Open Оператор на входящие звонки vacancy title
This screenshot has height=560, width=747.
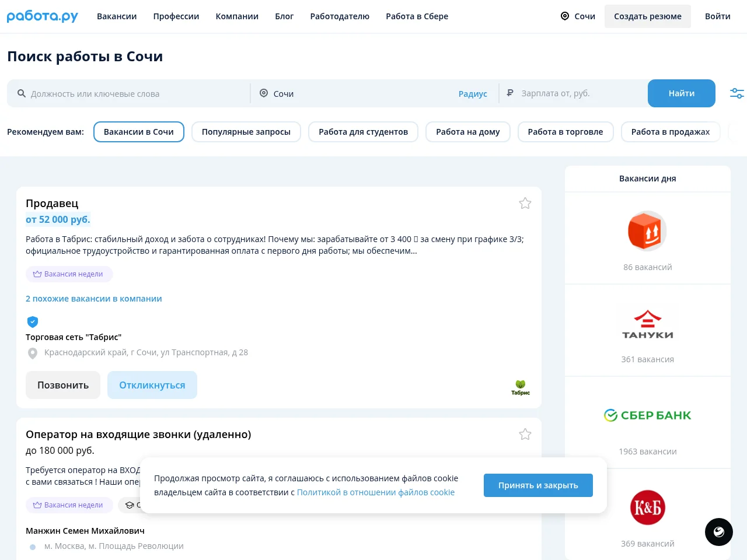[x=138, y=435]
